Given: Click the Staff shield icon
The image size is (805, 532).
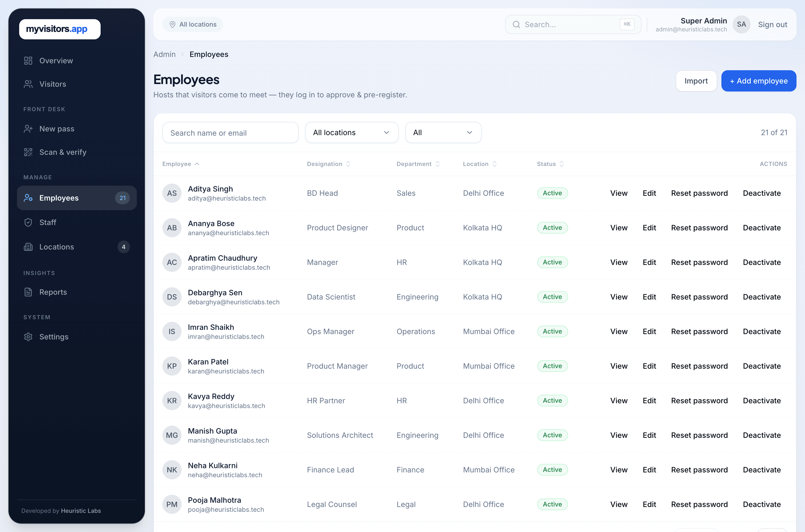Looking at the screenshot, I should click(x=28, y=223).
